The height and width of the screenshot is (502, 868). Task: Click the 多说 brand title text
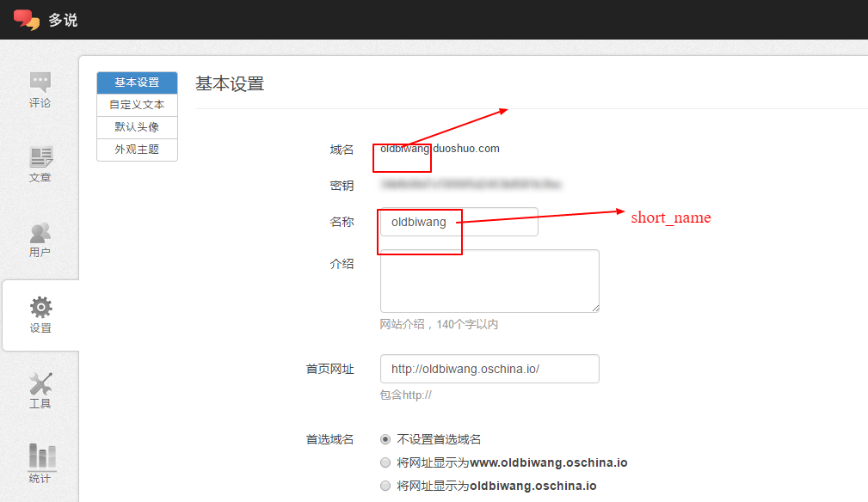pos(63,20)
